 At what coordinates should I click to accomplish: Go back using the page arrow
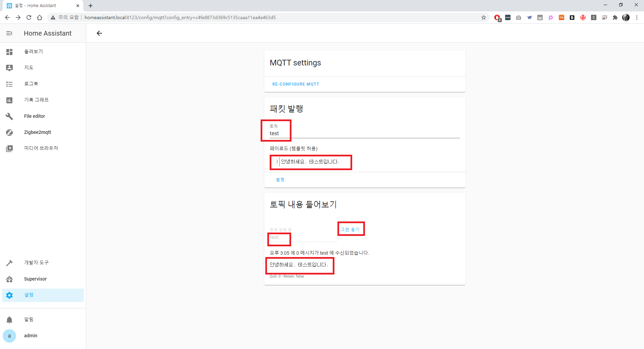[99, 33]
